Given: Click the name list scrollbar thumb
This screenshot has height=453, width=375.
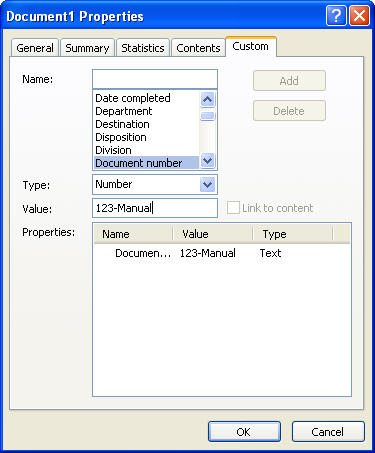Looking at the screenshot, I should pos(208,115).
